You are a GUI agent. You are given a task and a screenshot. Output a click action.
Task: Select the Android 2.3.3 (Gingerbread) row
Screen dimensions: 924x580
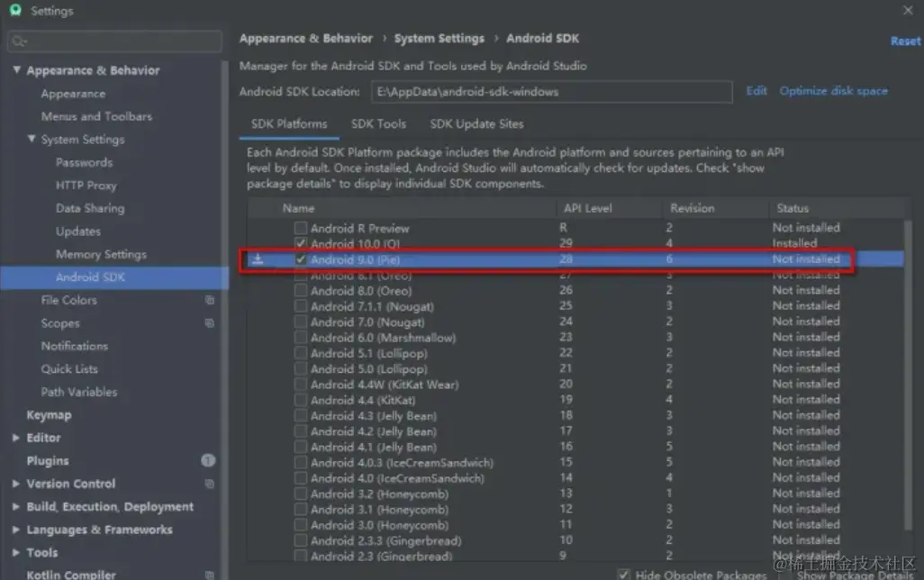575,540
